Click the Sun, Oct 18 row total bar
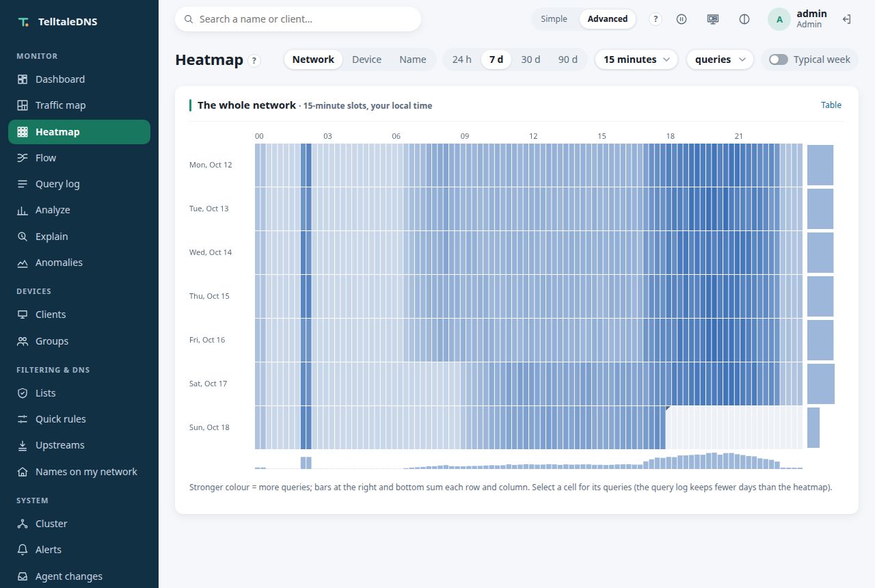The image size is (875, 588). tap(813, 428)
